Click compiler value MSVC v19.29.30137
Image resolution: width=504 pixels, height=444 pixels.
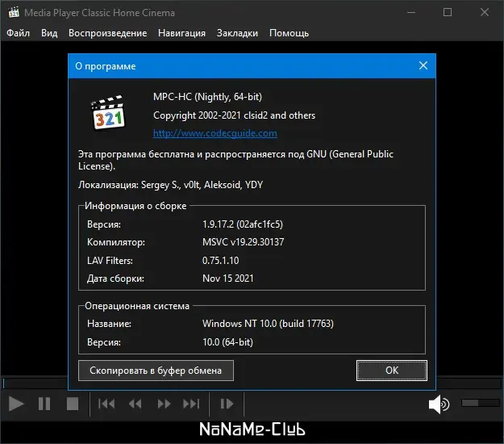click(x=243, y=242)
